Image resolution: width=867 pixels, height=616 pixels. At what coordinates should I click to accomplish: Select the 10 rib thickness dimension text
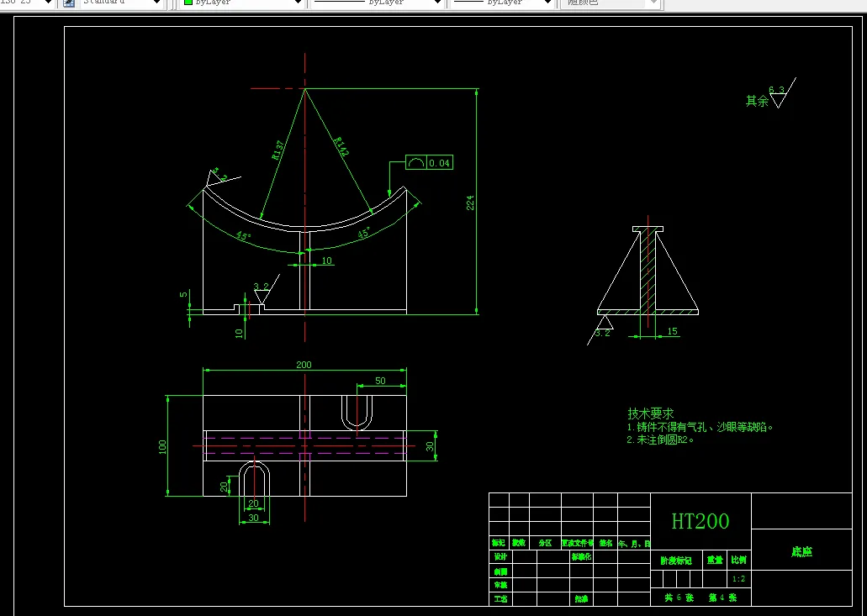[x=327, y=261]
